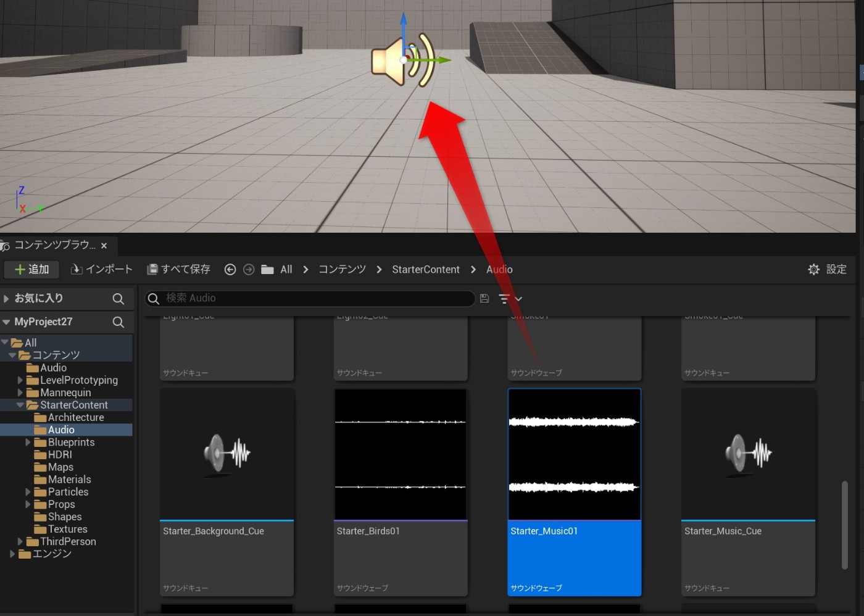Image resolution: width=864 pixels, height=616 pixels.
Task: Expand the LevelPrototyping folder
Action: click(x=20, y=380)
